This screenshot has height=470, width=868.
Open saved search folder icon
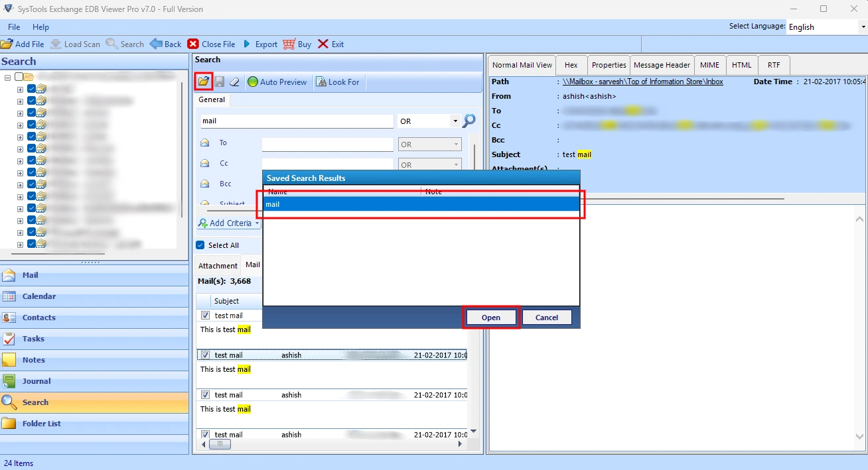(204, 82)
